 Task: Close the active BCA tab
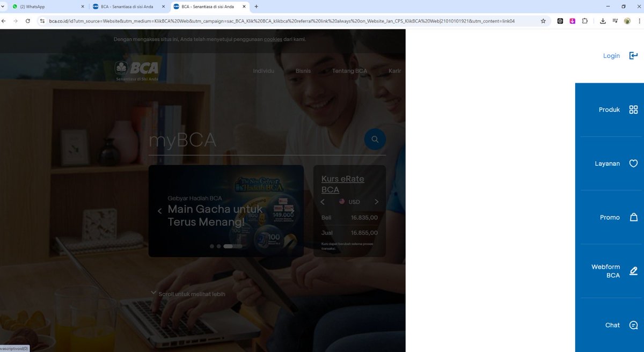244,6
